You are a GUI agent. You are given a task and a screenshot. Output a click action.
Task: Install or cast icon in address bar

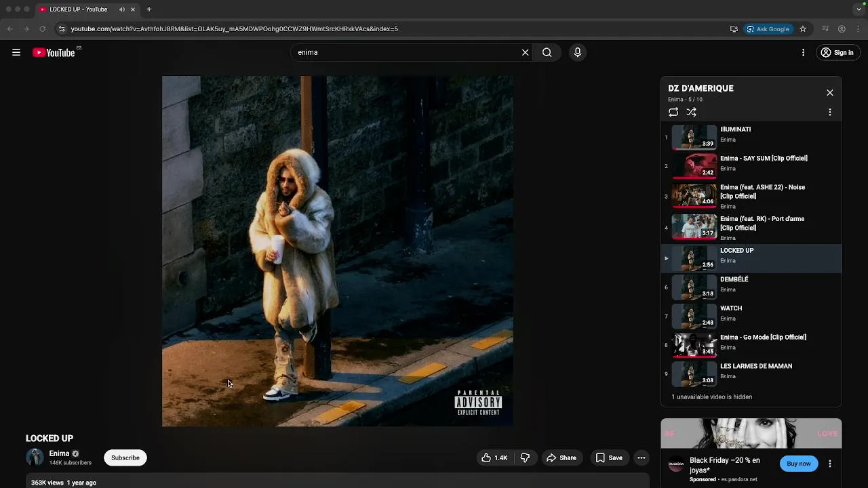click(734, 29)
